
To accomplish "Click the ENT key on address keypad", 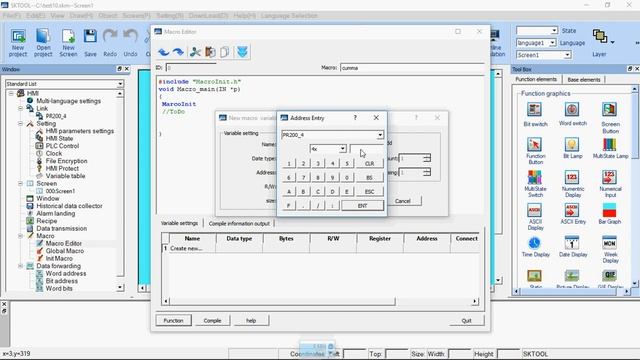I will click(x=362, y=206).
